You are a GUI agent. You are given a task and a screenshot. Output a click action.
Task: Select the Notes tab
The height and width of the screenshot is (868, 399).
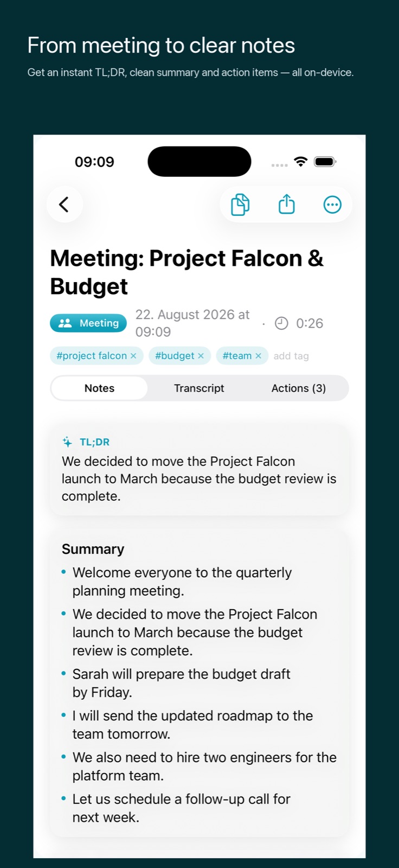(99, 388)
